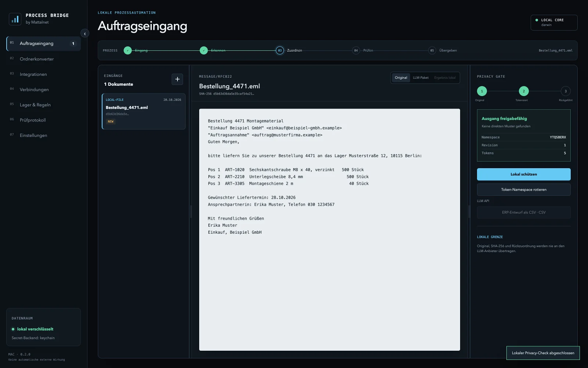The height and width of the screenshot is (368, 588).
Task: Add a new document with the plus button
Action: point(177,79)
